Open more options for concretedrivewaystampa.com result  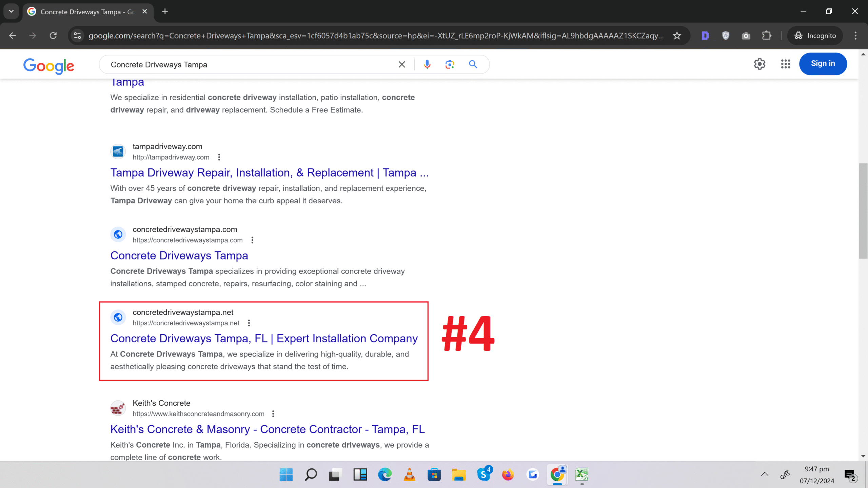pyautogui.click(x=252, y=240)
